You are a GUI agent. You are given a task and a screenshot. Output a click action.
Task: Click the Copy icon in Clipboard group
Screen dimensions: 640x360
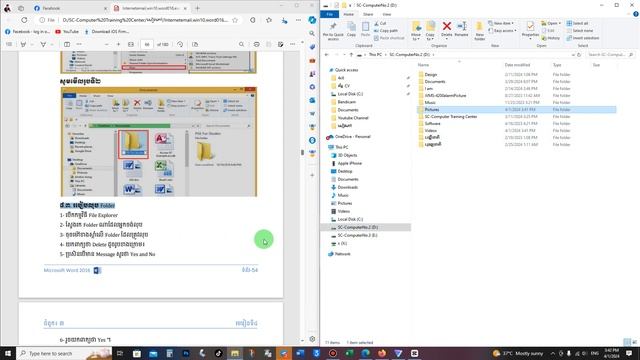pos(351,27)
